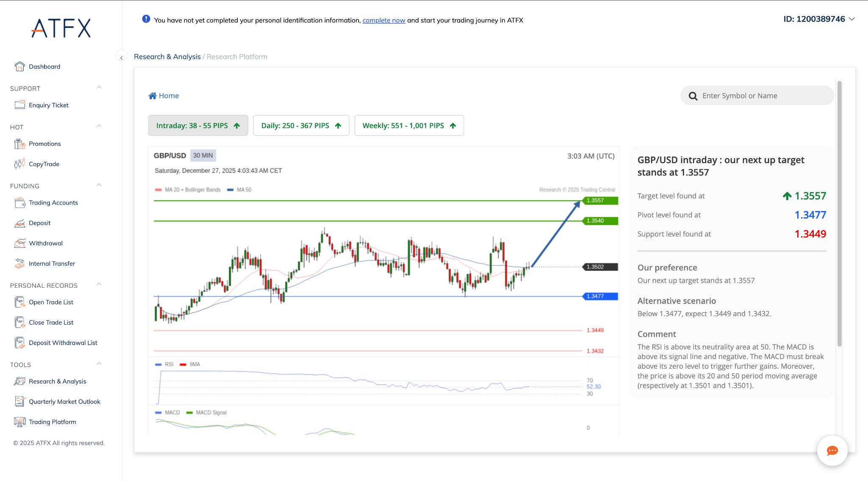
Task: Click the 1.3540 green chart level tag
Action: 600,221
